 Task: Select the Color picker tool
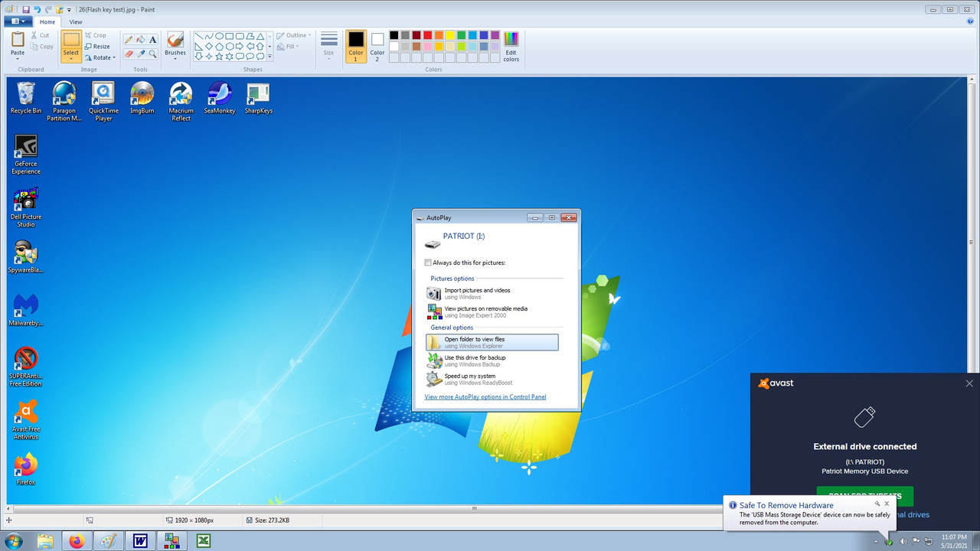coord(142,54)
